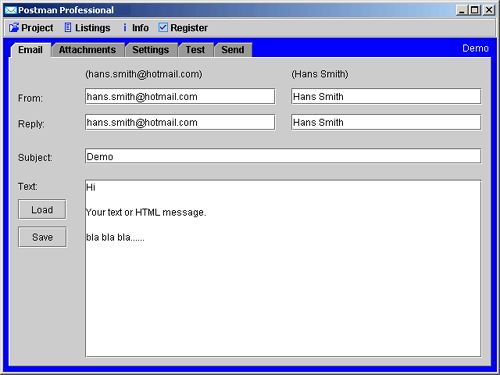Focus the Reply email address field
500x375 pixels.
coord(180,122)
